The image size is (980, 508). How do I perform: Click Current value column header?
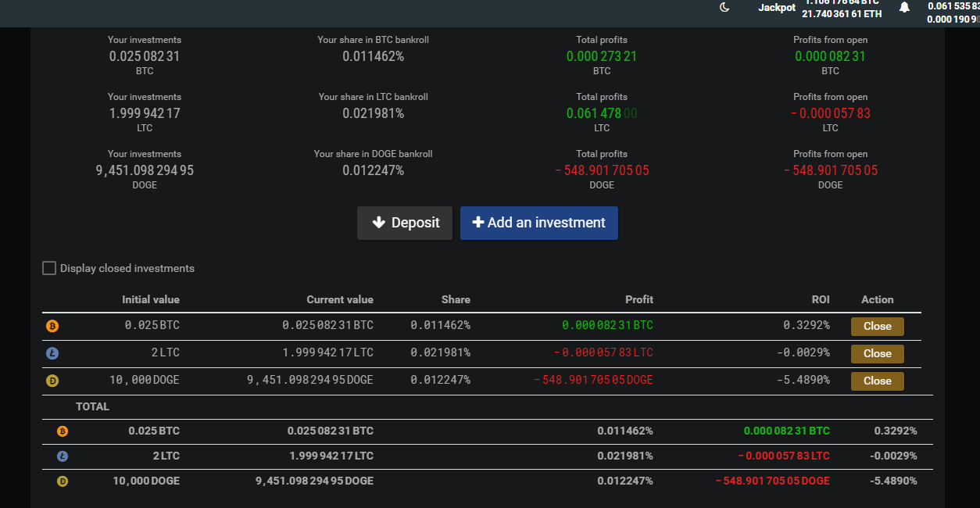point(340,299)
